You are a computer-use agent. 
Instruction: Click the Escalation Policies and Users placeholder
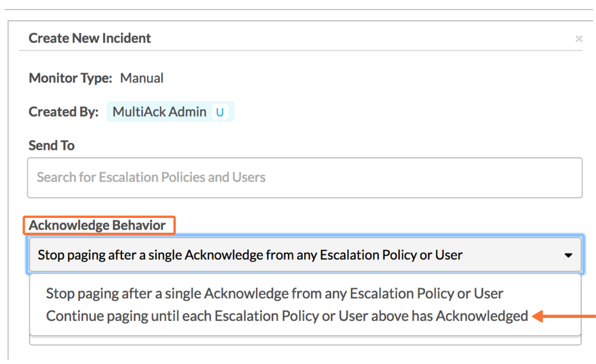(x=151, y=177)
